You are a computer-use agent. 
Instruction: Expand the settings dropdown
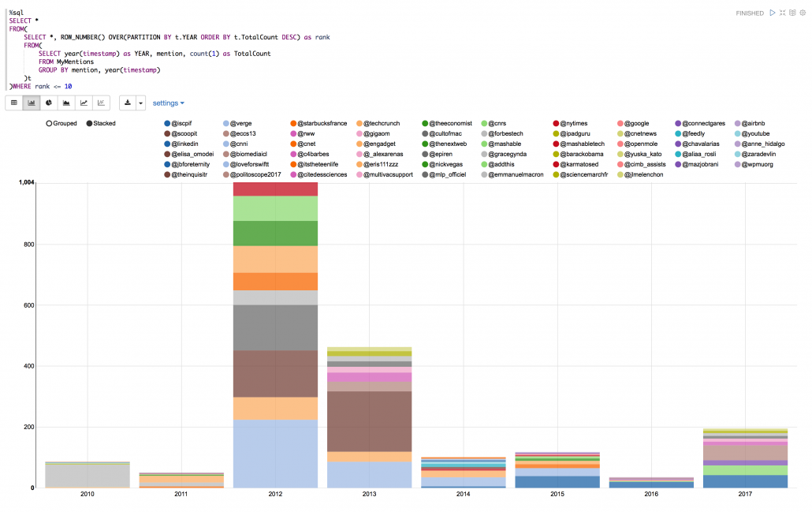pos(168,103)
